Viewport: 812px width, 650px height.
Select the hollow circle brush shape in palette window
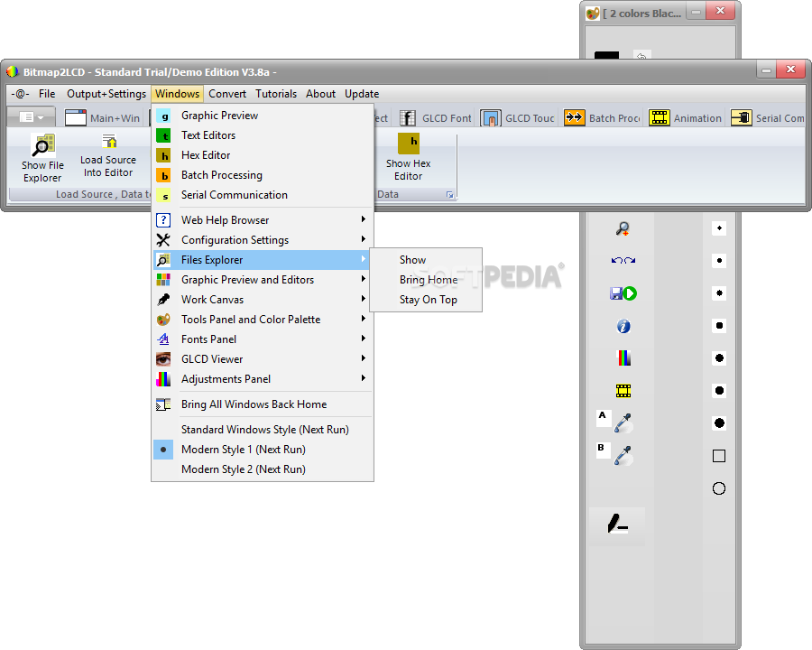(x=719, y=488)
